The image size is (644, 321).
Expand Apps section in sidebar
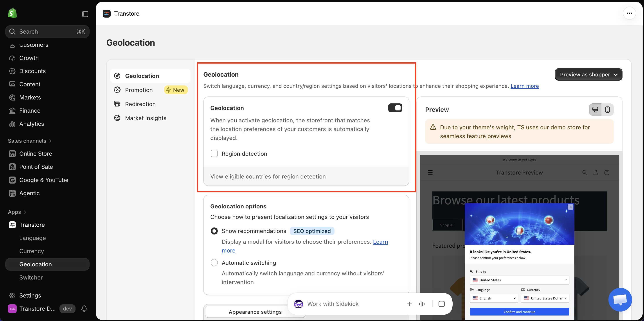point(17,212)
